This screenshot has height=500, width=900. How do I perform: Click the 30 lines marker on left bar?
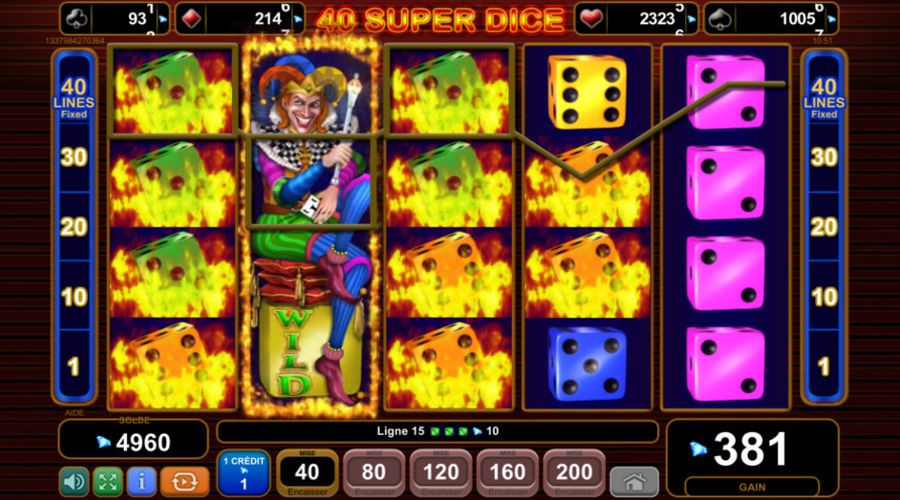74,157
